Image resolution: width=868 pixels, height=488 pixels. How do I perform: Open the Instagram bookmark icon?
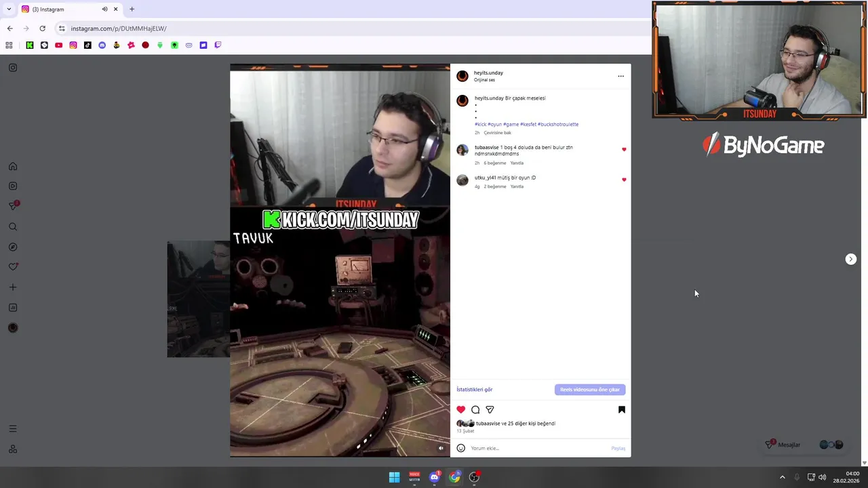pos(73,45)
